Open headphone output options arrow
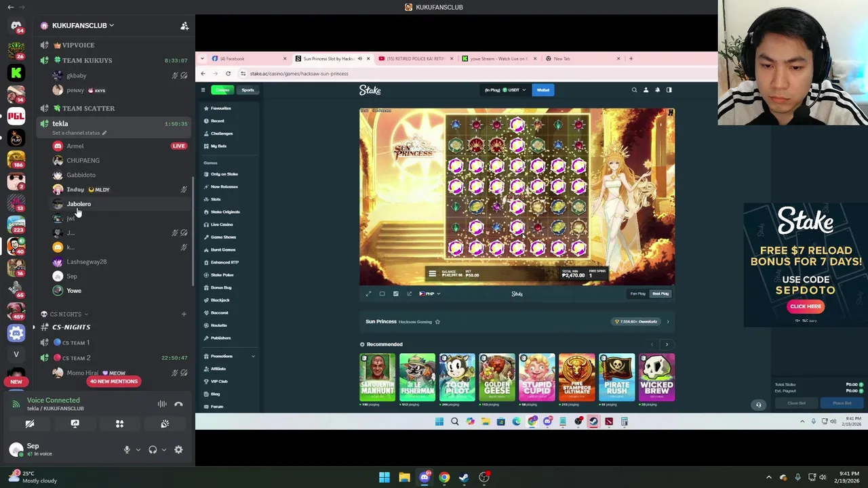Screen dimensions: 868x488 coord(163,449)
